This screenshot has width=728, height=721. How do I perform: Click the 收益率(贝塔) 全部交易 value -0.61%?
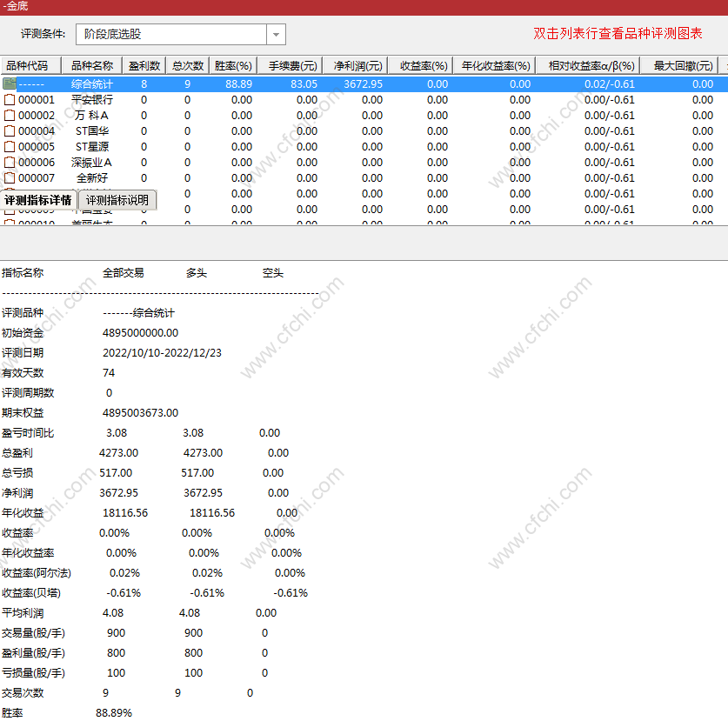[x=124, y=593]
